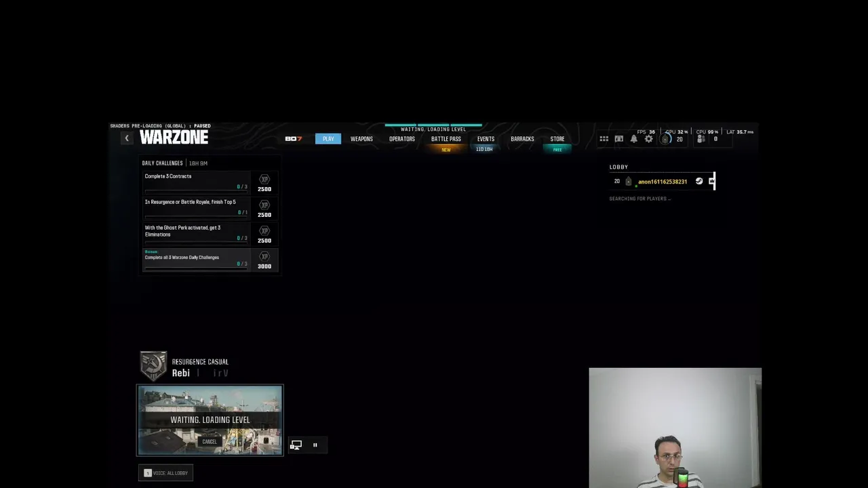Click the FPS 36 counter
This screenshot has height=488, width=868.
tap(646, 132)
